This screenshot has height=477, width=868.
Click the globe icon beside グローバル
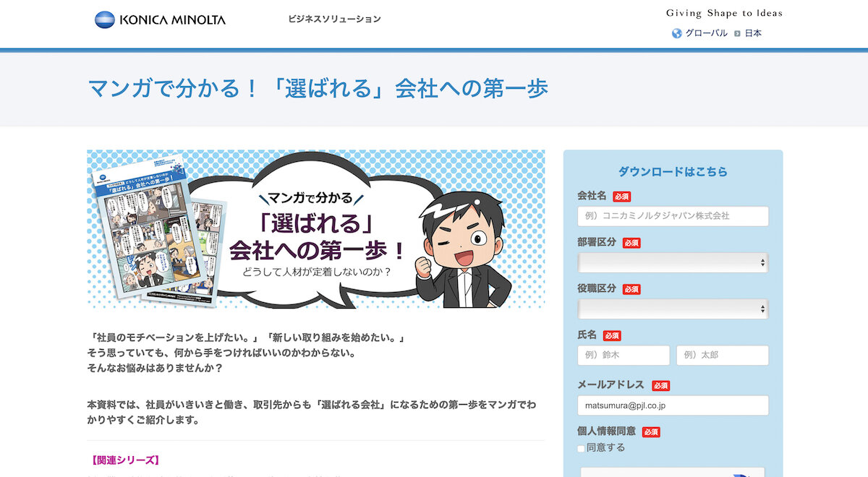[677, 33]
